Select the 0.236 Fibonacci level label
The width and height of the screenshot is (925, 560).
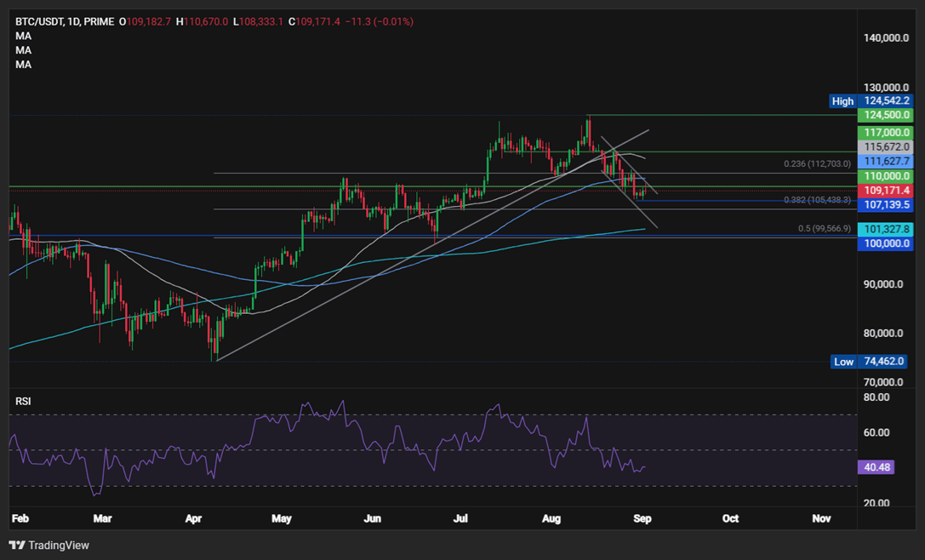817,164
